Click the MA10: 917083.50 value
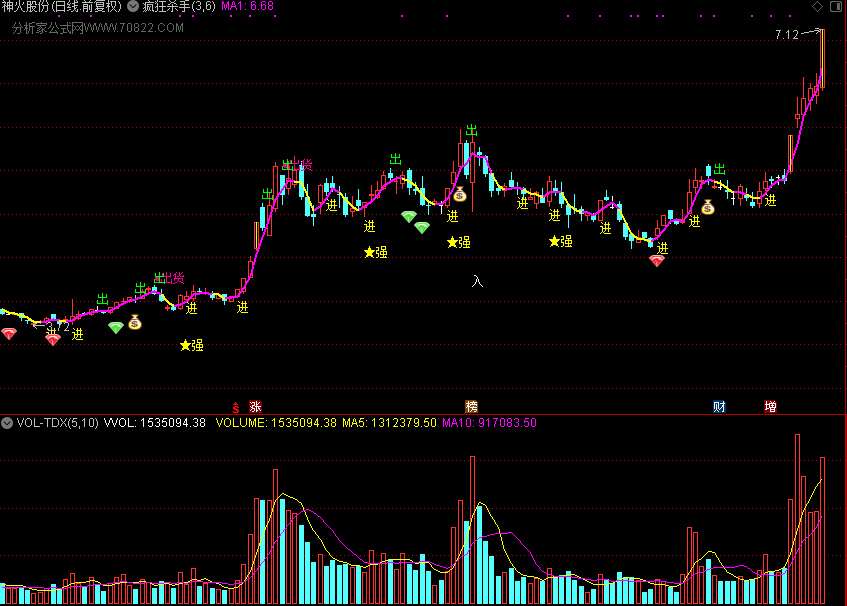This screenshot has width=847, height=606. point(489,423)
